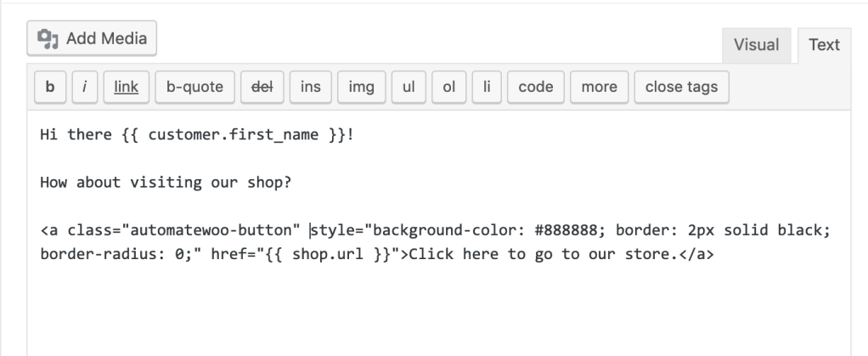Apply italic with the i button
Image resolution: width=868 pixels, height=356 pixels.
pyautogui.click(x=85, y=87)
